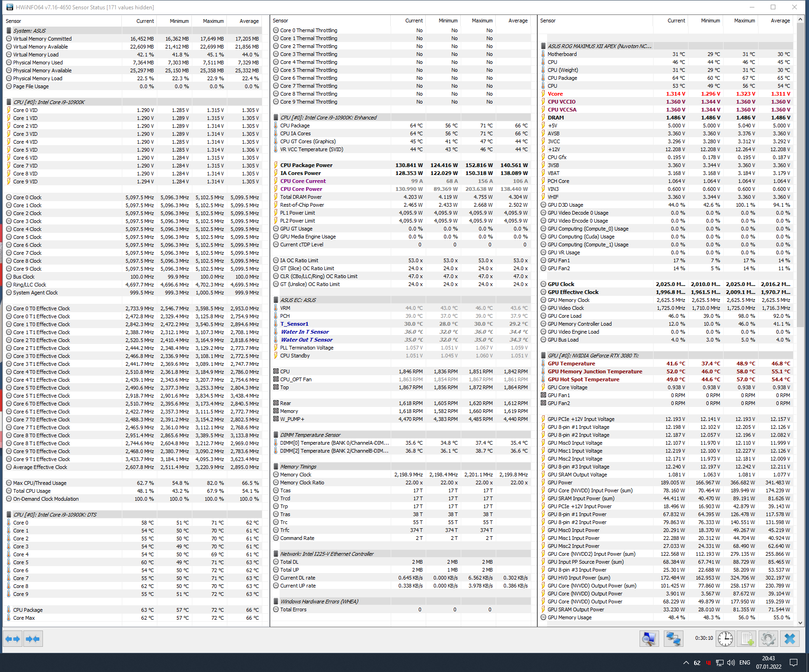Select the W_PUMP+ fan row
The image size is (809, 672).
[x=401, y=419]
